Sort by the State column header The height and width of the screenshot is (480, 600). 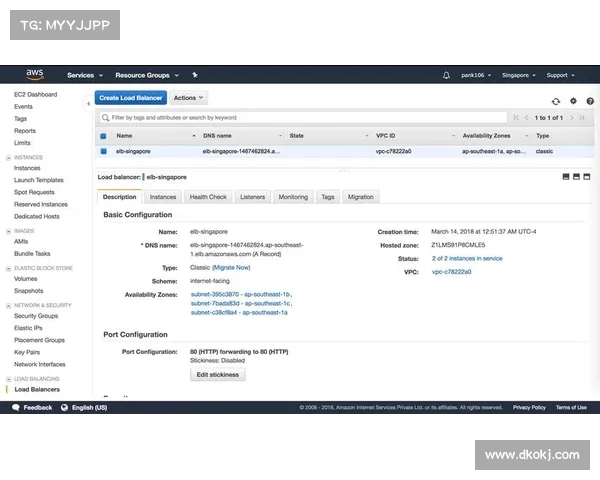click(297, 136)
